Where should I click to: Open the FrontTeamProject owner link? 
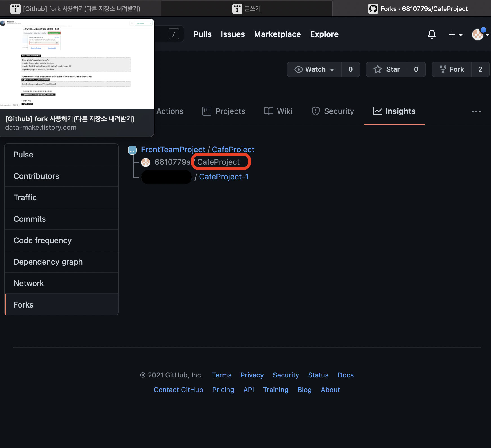pyautogui.click(x=173, y=150)
